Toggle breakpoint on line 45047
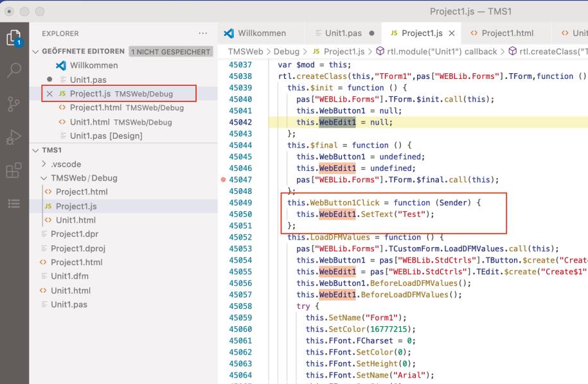 [x=223, y=180]
